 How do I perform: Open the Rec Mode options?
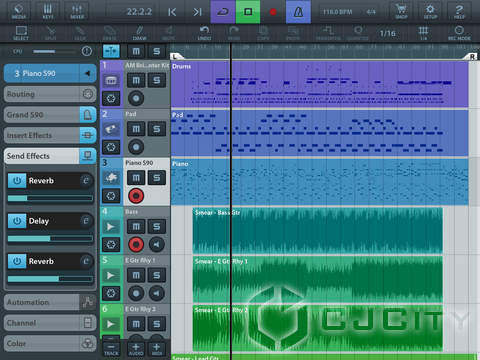point(459,33)
